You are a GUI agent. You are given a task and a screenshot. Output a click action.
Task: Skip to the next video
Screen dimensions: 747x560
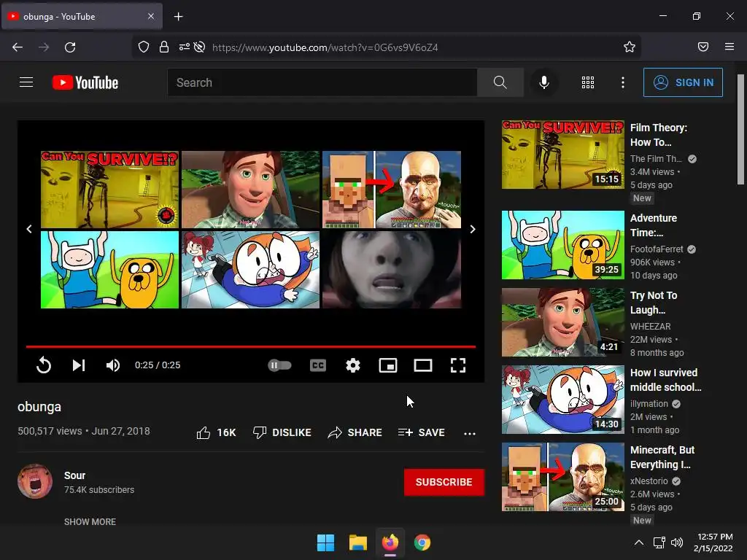point(79,365)
